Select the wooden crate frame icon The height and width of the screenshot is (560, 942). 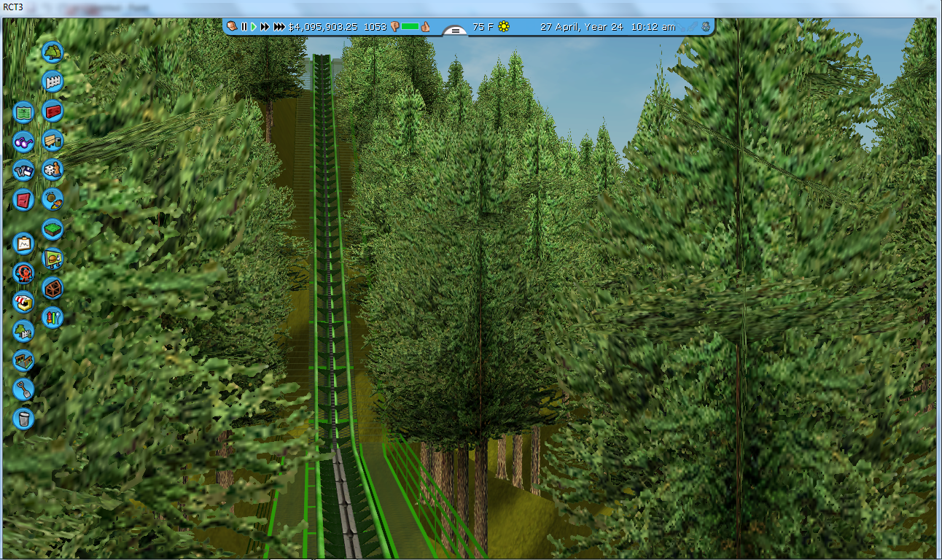click(52, 288)
